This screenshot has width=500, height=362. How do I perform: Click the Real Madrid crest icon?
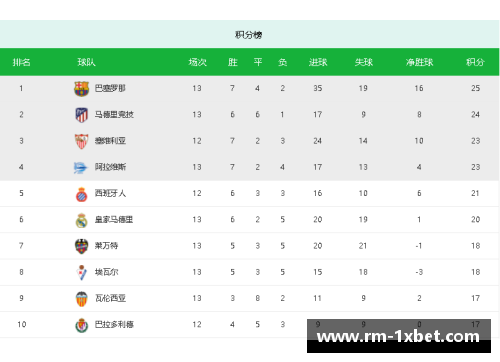pos(81,220)
